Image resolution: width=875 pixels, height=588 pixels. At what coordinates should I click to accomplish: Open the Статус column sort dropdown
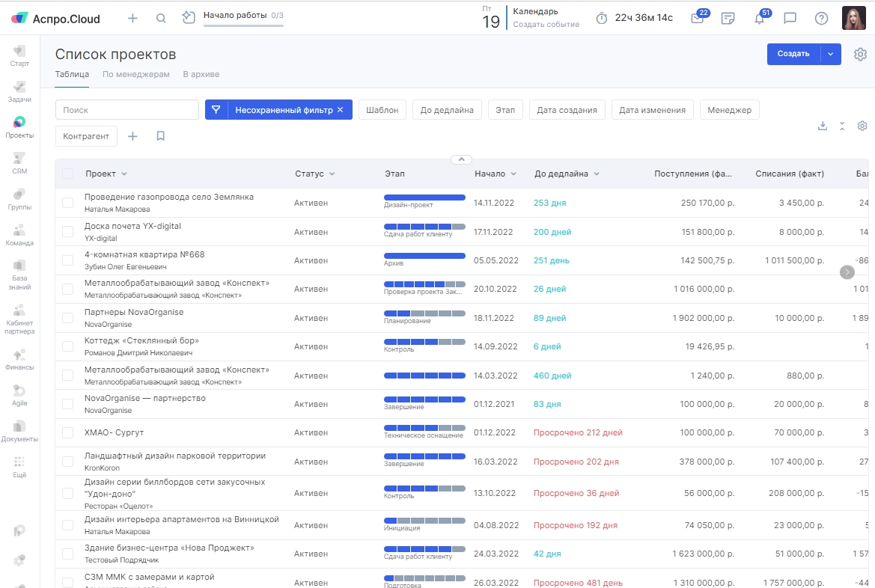[332, 174]
